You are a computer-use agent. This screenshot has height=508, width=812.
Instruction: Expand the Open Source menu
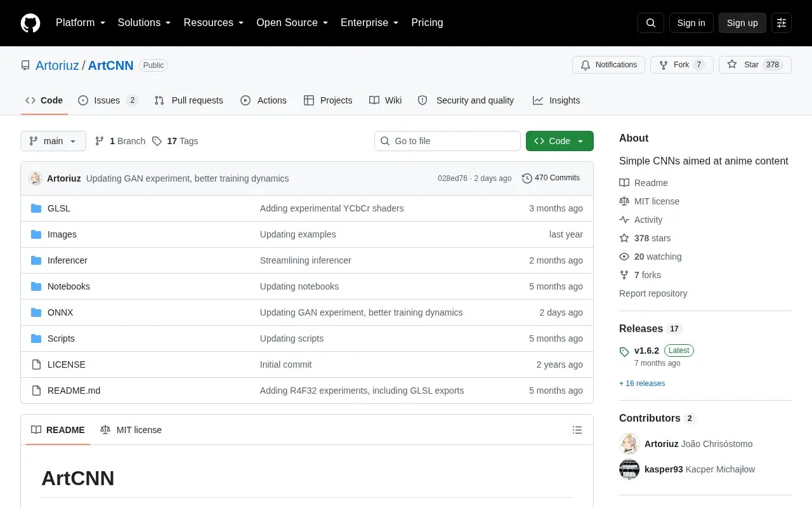coord(292,23)
